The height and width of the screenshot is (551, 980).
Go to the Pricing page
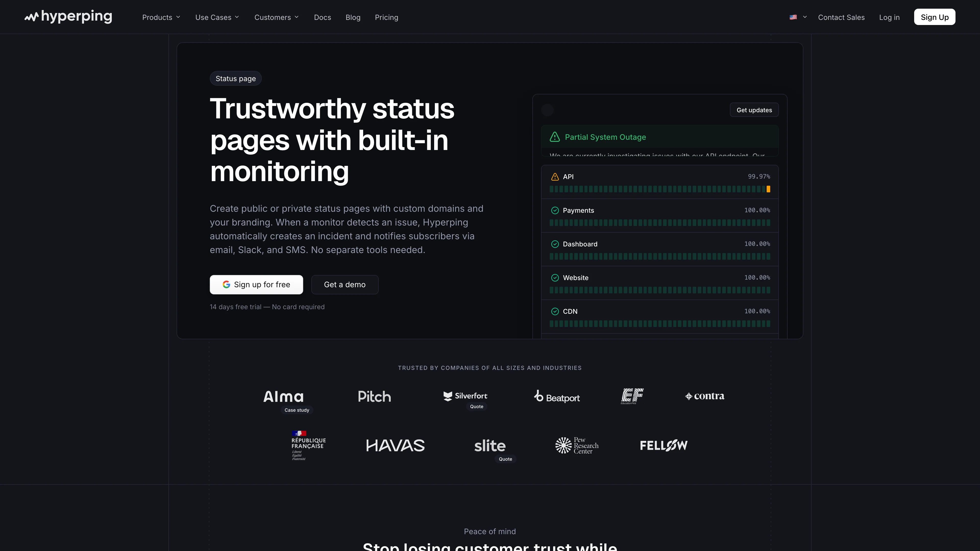pos(387,17)
